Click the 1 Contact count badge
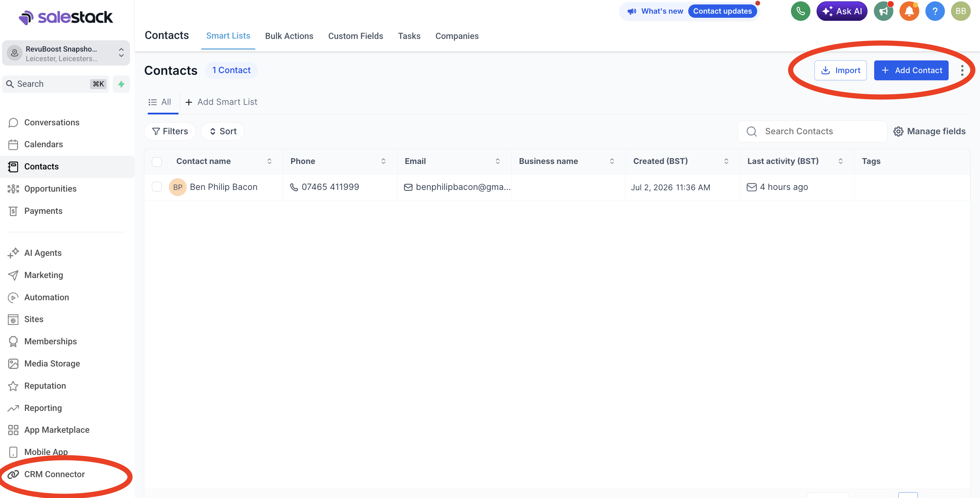Viewport: 980px width, 498px height. click(x=231, y=70)
